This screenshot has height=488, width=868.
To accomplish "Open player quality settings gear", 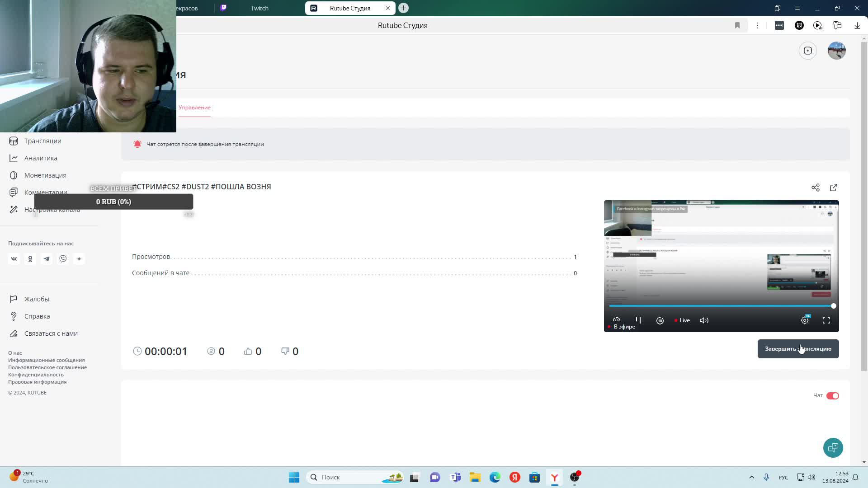I will coord(805,320).
